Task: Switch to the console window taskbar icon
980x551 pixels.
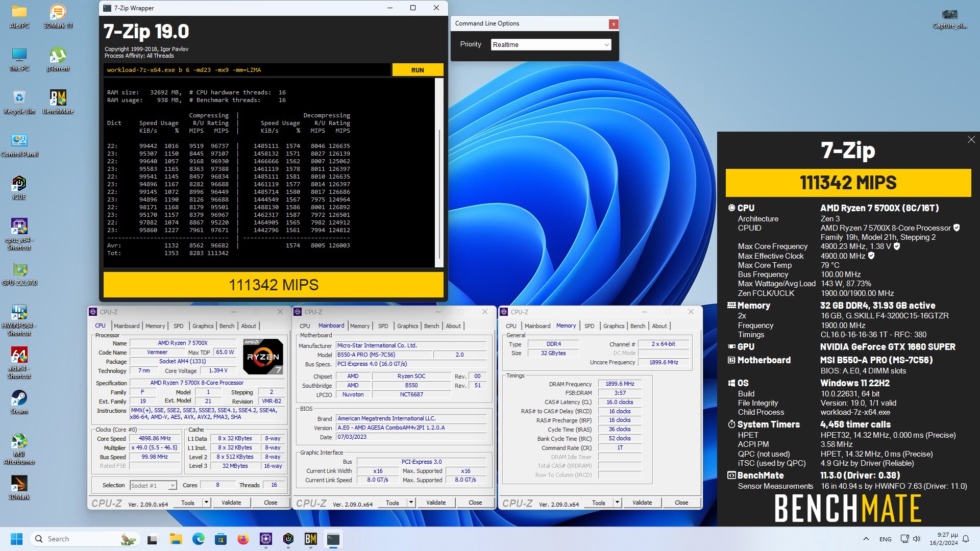Action: pos(333,539)
